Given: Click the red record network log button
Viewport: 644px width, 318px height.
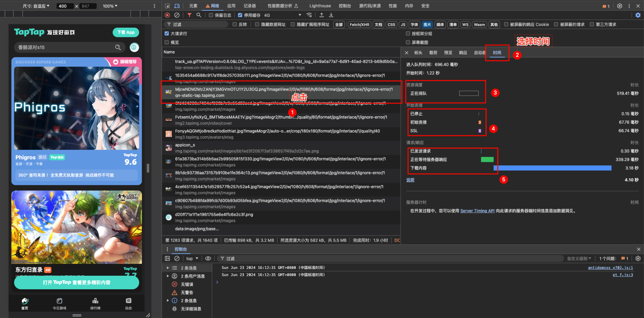Looking at the screenshot, I should coord(167,15).
